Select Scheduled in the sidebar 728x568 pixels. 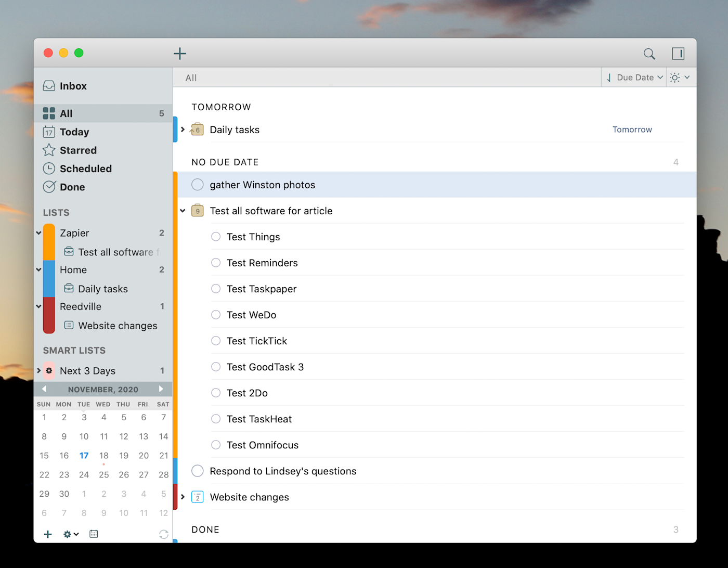pyautogui.click(x=103, y=169)
